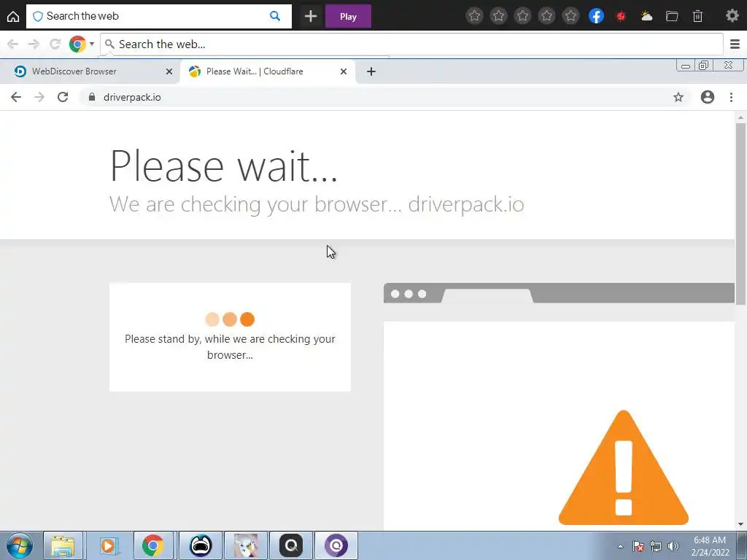Go back in the driverpack.io window

[16, 97]
